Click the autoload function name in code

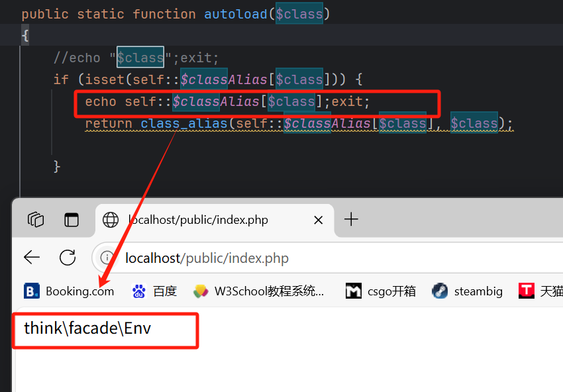(236, 14)
